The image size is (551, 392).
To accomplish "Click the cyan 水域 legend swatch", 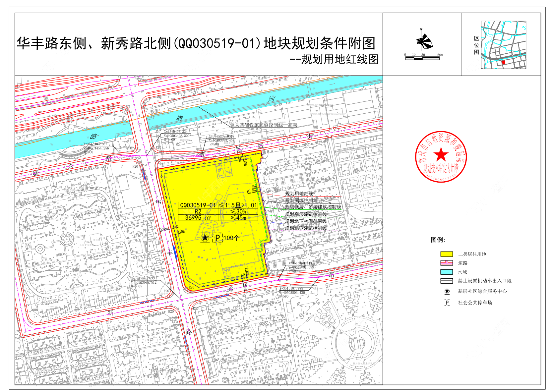I will pyautogui.click(x=446, y=272).
